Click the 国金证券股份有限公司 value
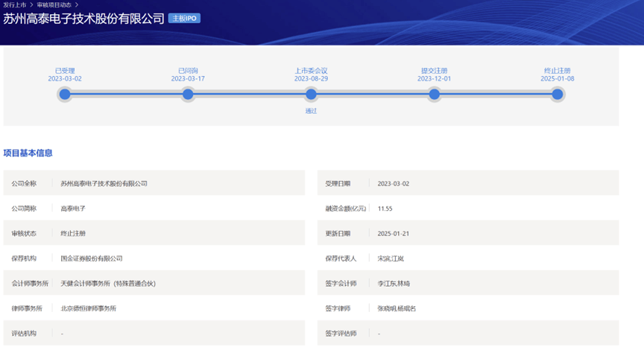 [x=92, y=258]
